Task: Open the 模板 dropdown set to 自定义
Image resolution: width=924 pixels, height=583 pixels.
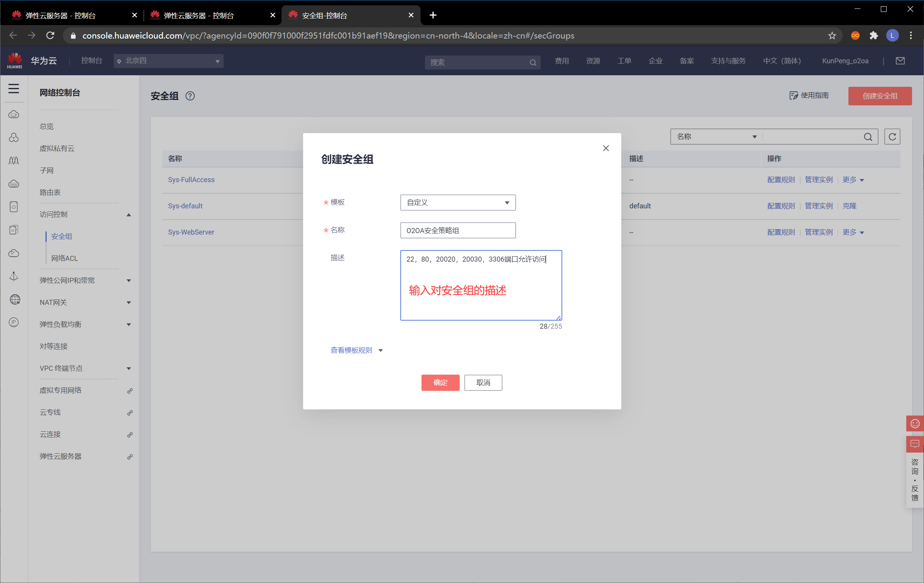Action: pos(458,203)
